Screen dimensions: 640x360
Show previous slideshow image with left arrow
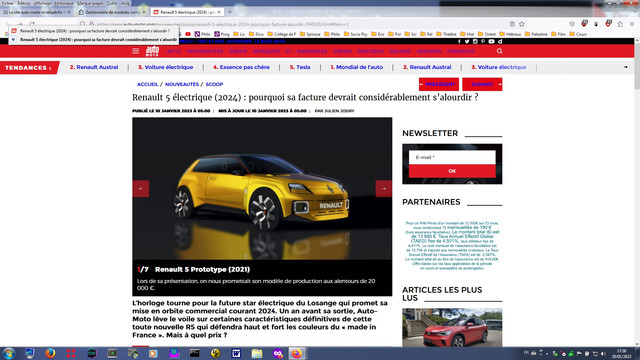tap(140, 189)
